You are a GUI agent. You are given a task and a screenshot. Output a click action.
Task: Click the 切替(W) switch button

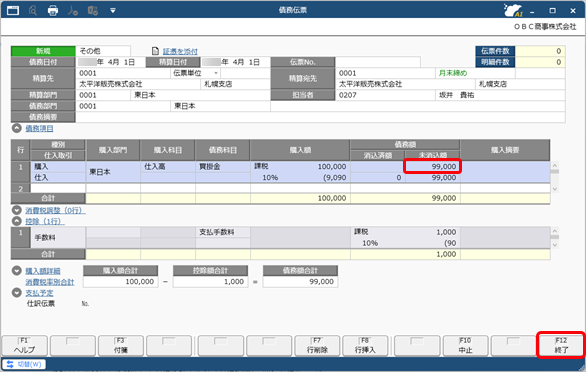[24, 364]
